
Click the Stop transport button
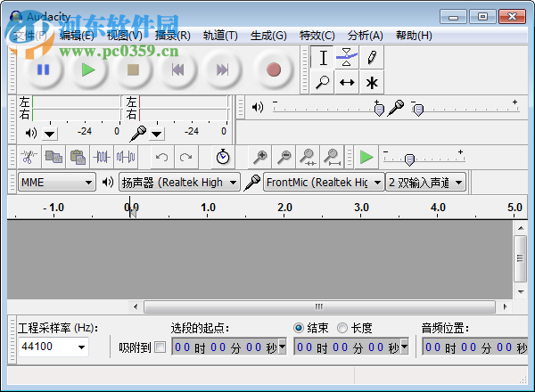click(x=133, y=69)
